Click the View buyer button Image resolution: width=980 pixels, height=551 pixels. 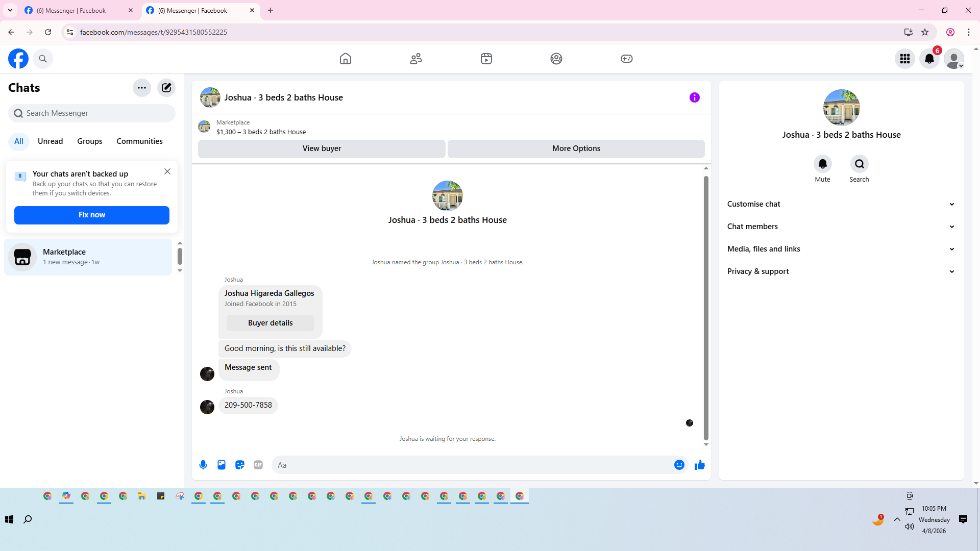pyautogui.click(x=322, y=148)
